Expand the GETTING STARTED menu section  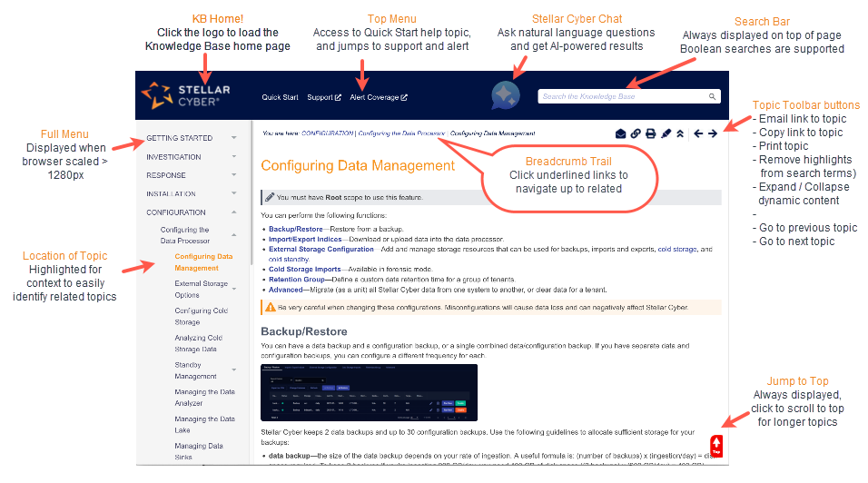234,138
